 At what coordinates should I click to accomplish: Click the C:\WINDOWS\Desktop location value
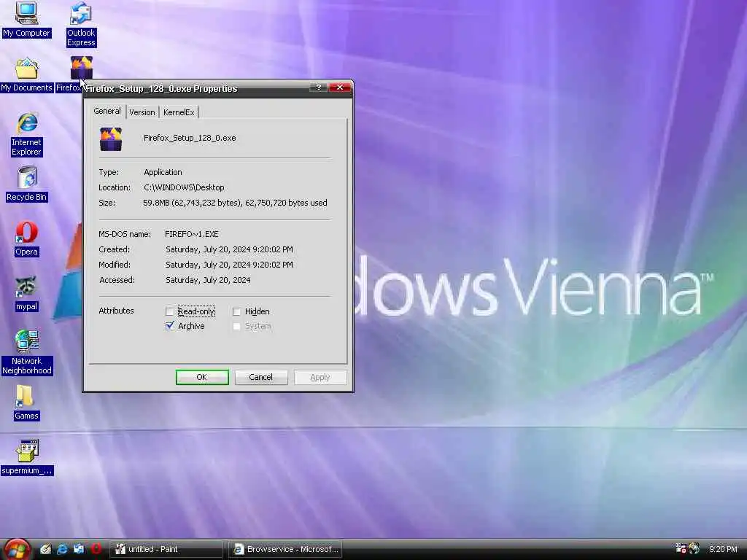184,187
